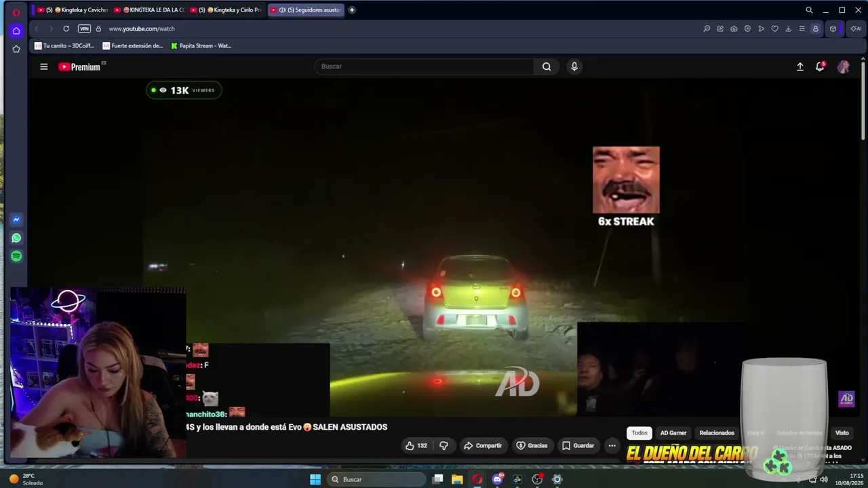
Task: Click the Compartir share button
Action: pyautogui.click(x=483, y=445)
